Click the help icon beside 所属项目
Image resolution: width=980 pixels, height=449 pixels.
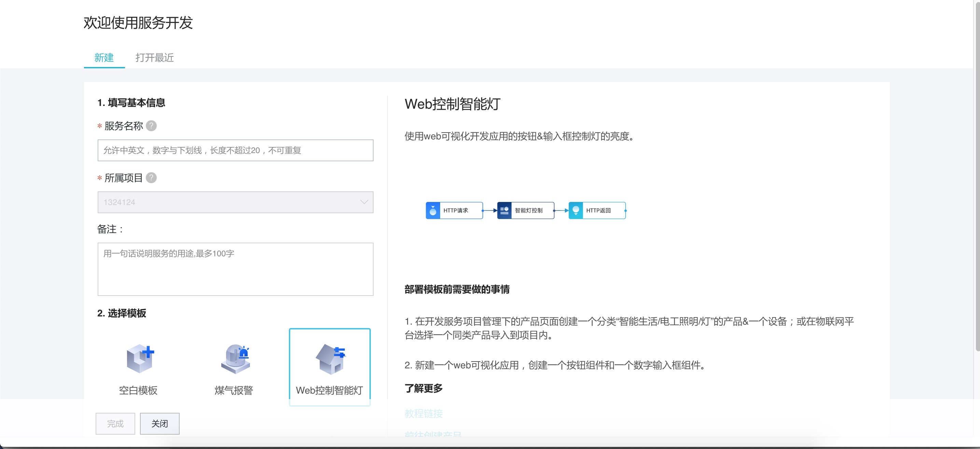click(x=151, y=178)
